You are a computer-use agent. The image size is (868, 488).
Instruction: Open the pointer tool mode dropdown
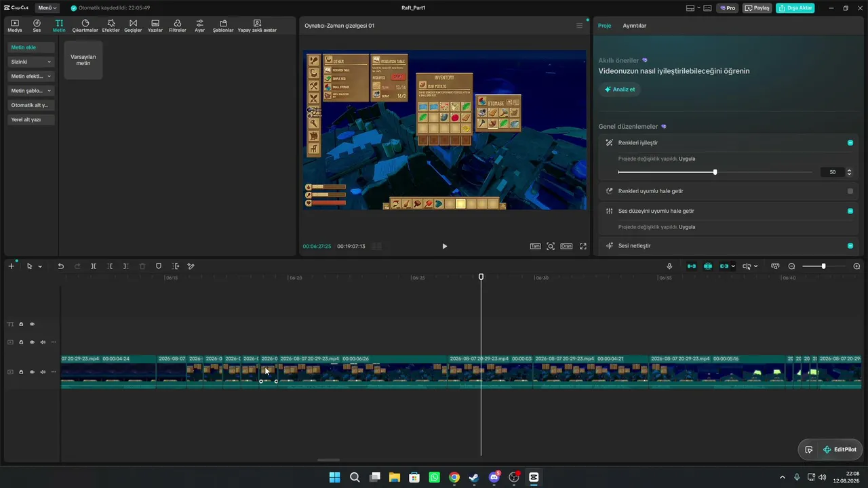pos(40,266)
